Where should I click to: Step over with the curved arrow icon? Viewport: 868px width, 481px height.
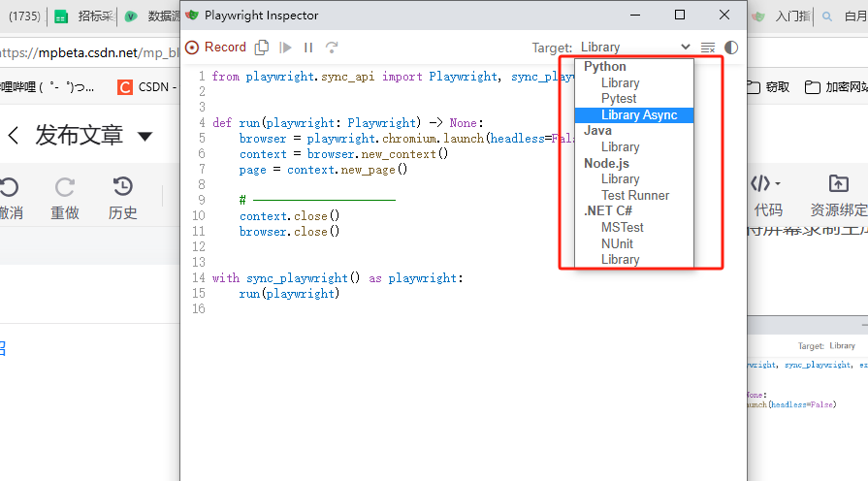332,48
